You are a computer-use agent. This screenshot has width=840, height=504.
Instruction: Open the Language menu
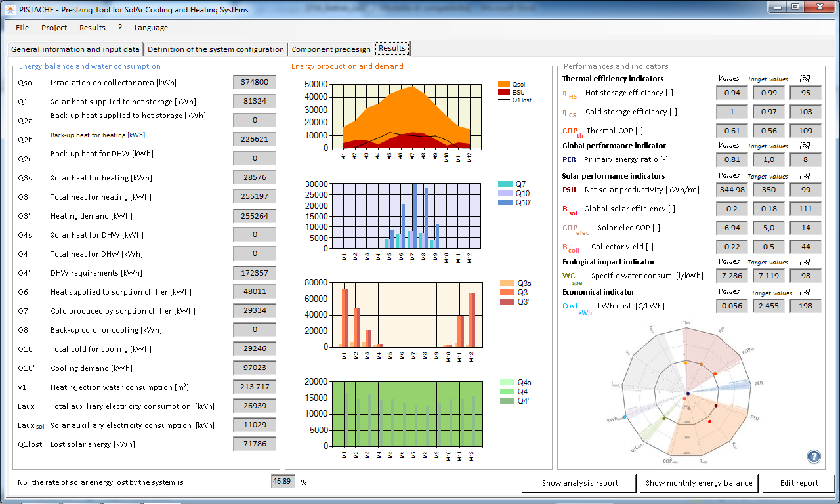pyautogui.click(x=151, y=28)
